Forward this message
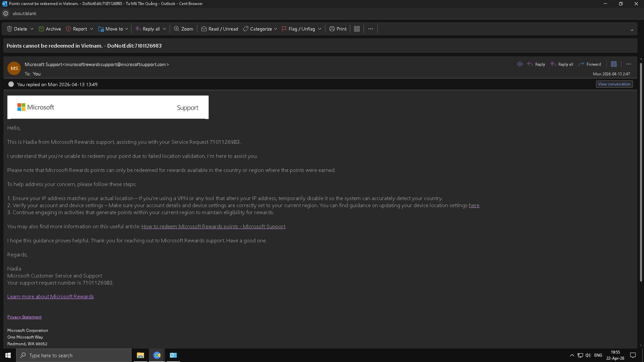The width and height of the screenshot is (644, 362). point(590,64)
